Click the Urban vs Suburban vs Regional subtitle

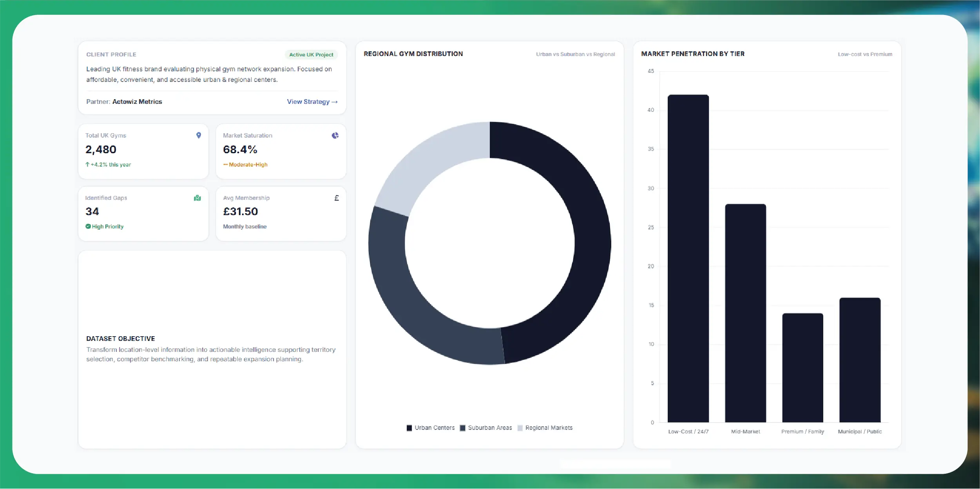coord(575,54)
